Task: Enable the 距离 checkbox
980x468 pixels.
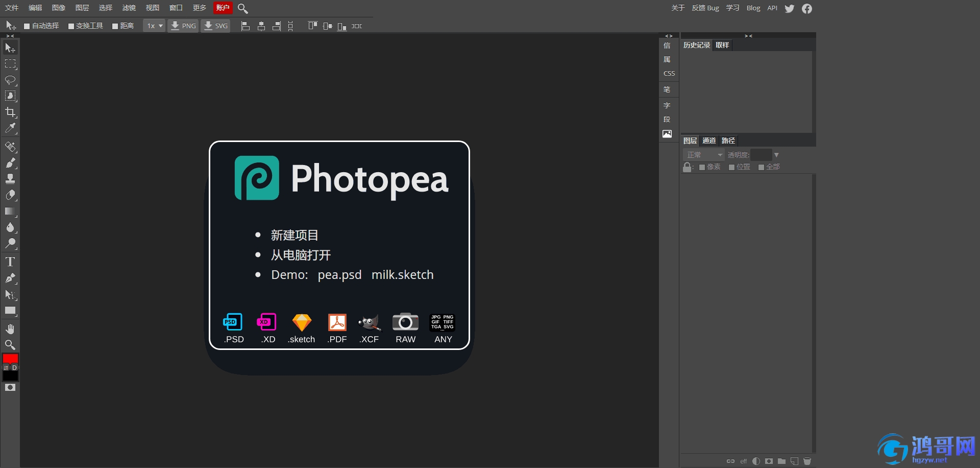Action: click(x=115, y=26)
